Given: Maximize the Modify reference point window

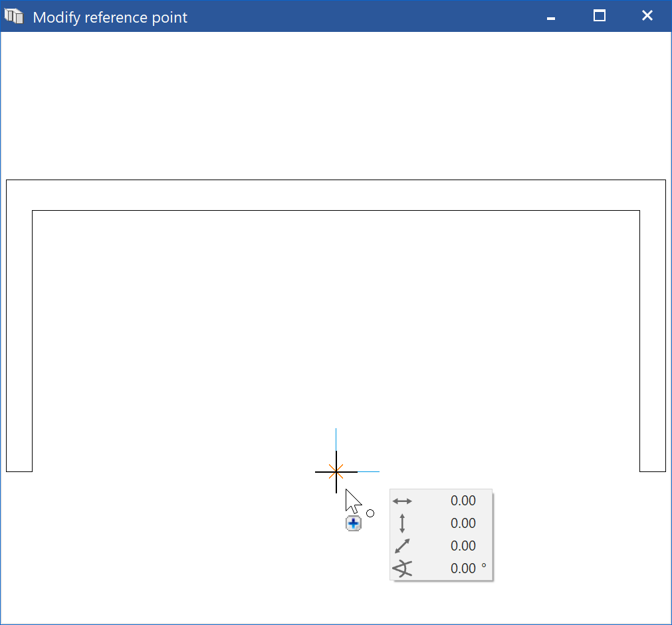Looking at the screenshot, I should [x=599, y=16].
